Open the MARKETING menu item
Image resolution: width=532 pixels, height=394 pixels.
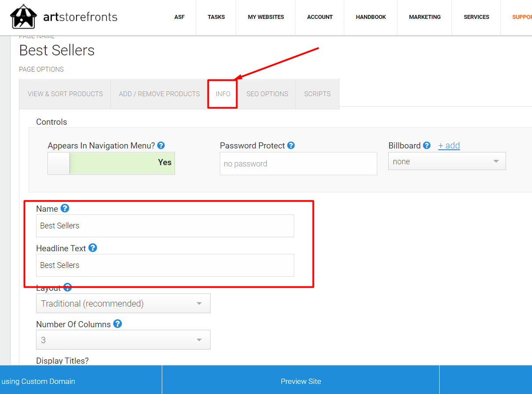point(425,17)
